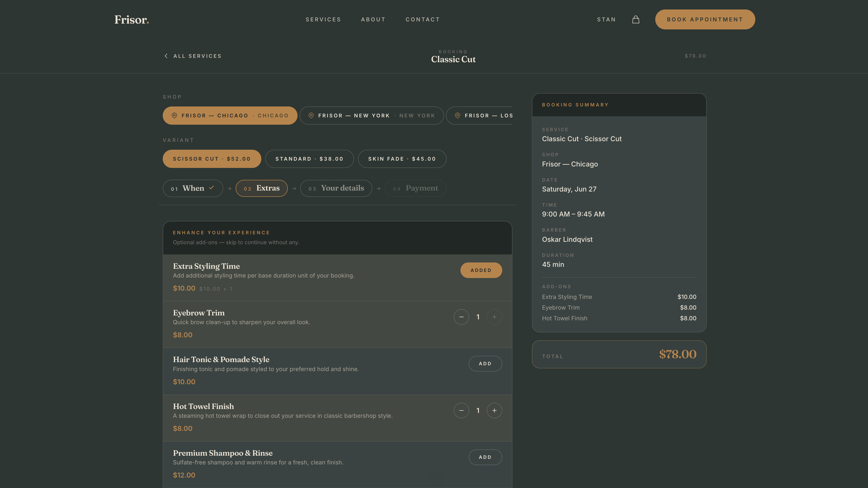Screen dimensions: 868x488
Task: Click the Classic Cut booking title
Action: [453, 59]
